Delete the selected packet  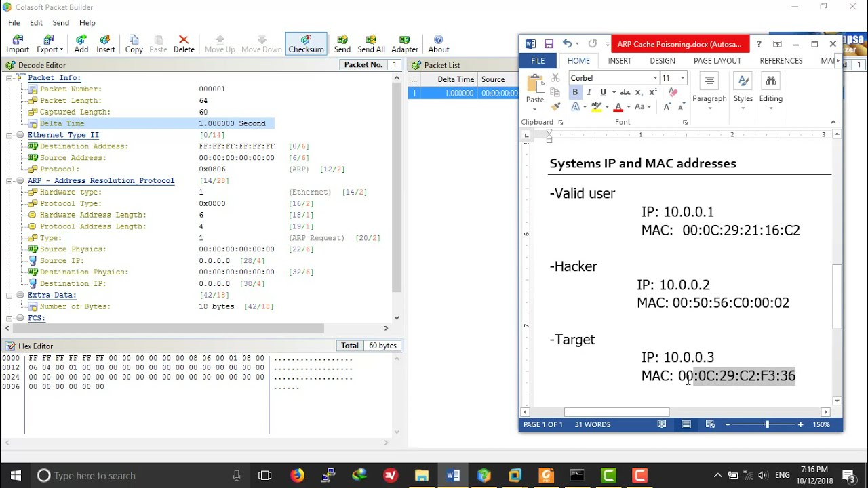184,44
